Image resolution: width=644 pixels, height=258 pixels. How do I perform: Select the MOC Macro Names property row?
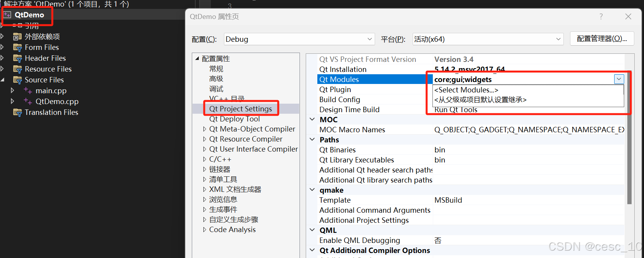(x=470, y=130)
